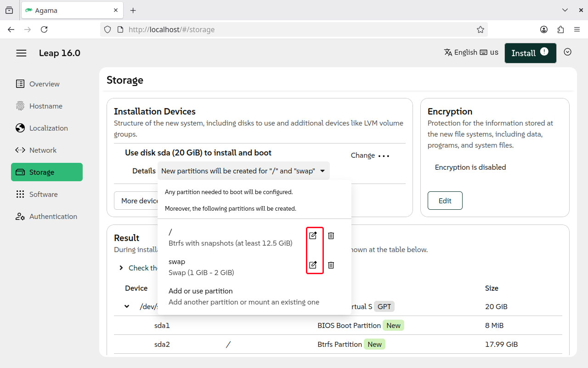Edit the root "/" partition

[313, 236]
